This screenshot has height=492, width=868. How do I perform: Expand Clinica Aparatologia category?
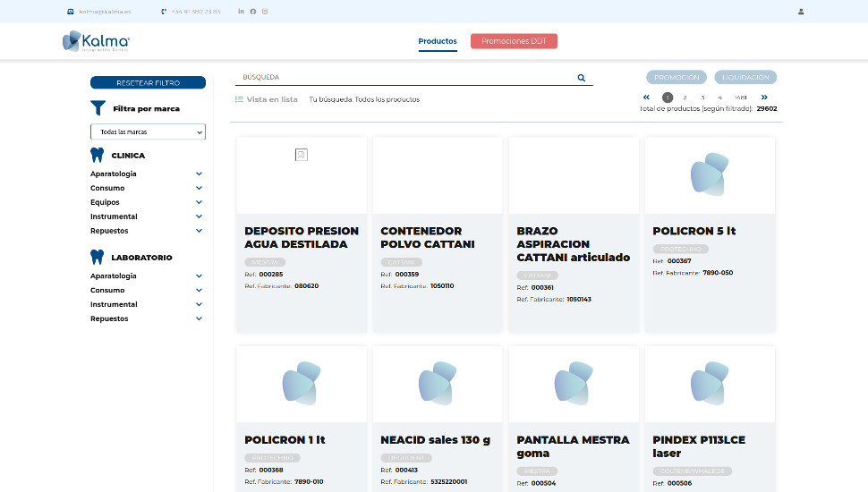pos(147,174)
